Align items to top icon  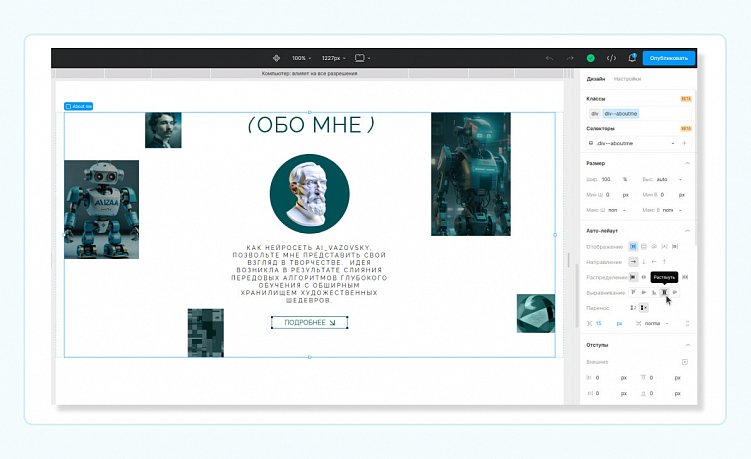[633, 292]
